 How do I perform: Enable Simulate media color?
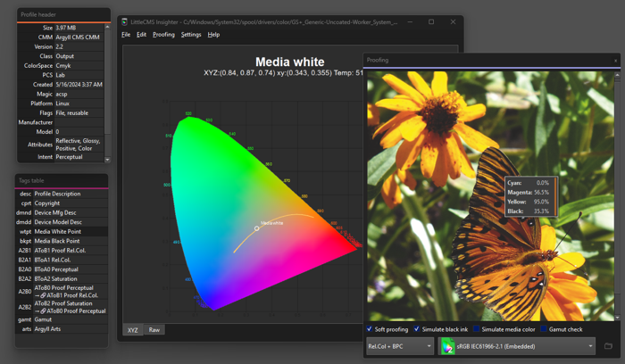476,329
